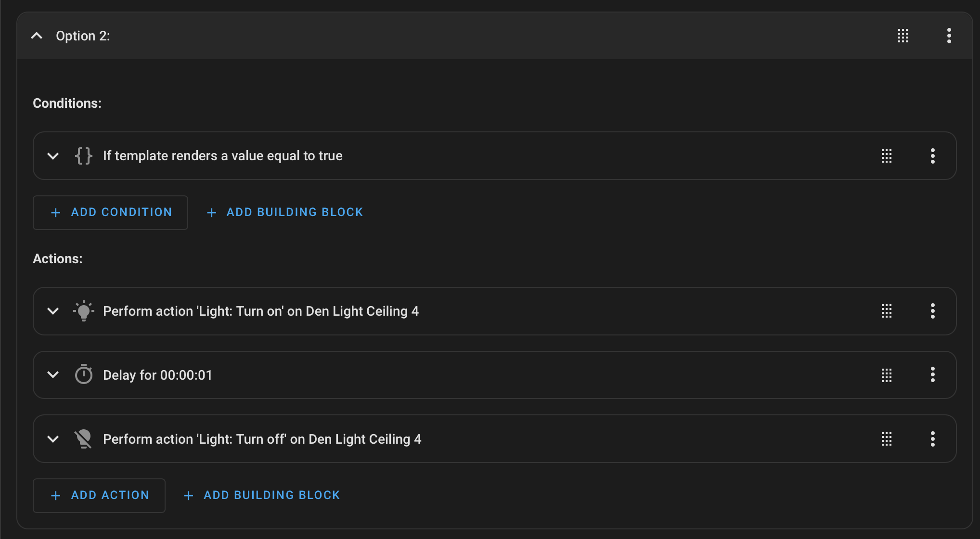This screenshot has width=980, height=539.
Task: Expand the template condition row
Action: pos(53,156)
